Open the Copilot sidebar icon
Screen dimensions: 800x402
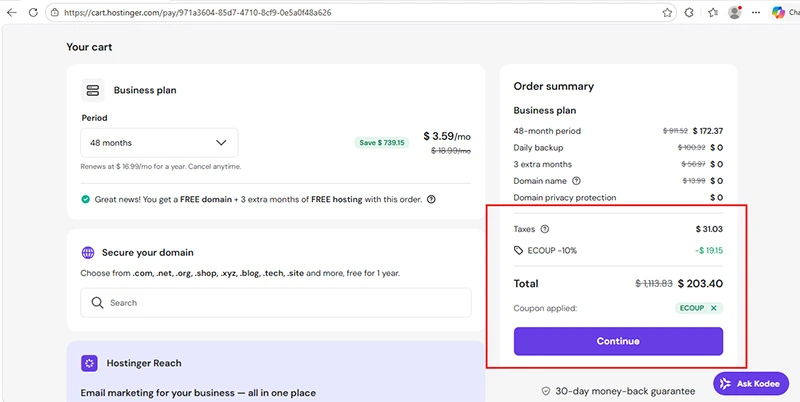778,13
